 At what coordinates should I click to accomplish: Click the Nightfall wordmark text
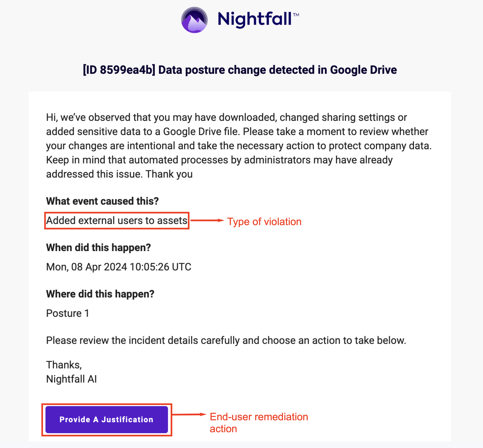(x=254, y=19)
